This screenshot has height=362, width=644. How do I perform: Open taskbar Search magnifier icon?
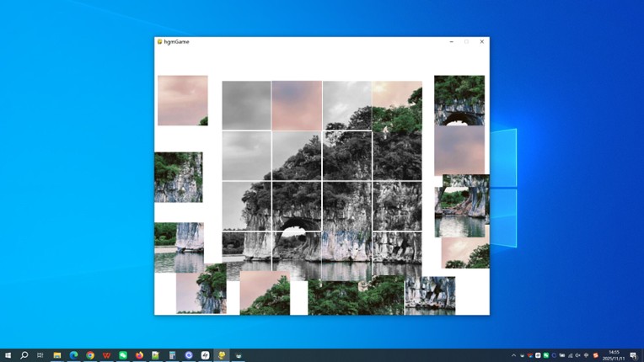(x=24, y=355)
